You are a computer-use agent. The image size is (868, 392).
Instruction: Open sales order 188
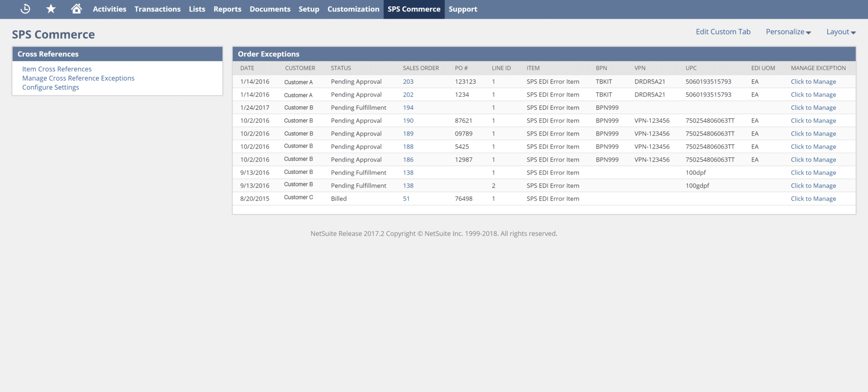(408, 146)
